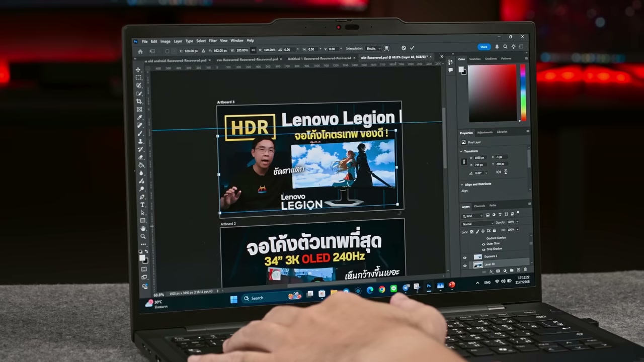Cancel the transform with the circle-slash icon
The image size is (644, 362).
pos(404,48)
